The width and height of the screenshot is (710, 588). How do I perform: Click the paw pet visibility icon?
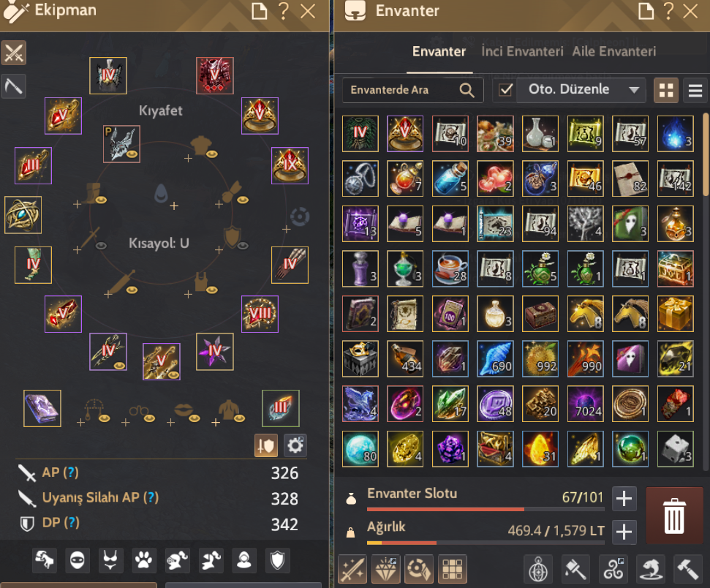[x=144, y=560]
